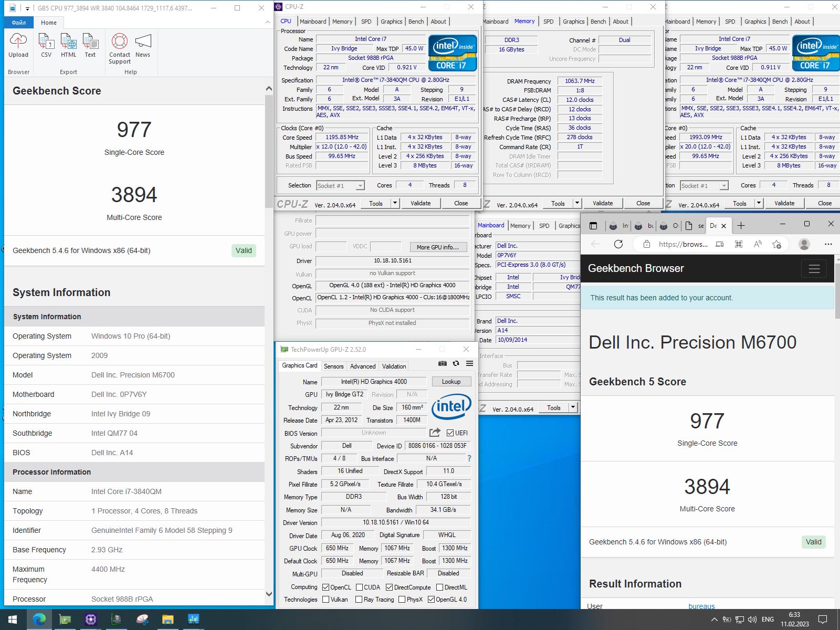
Task: Click Validate in left CPU-Z window
Action: click(421, 203)
